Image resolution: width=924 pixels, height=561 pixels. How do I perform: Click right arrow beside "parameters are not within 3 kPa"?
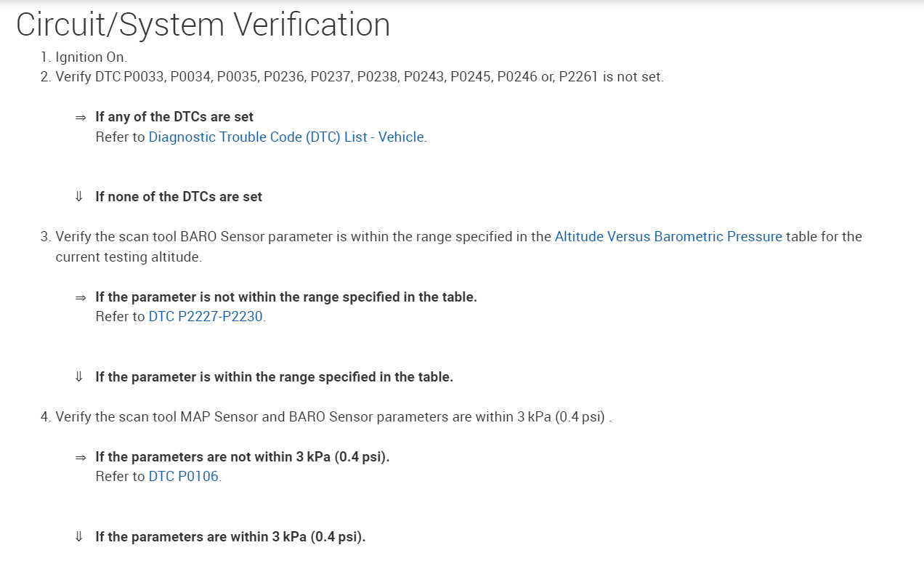click(x=80, y=457)
